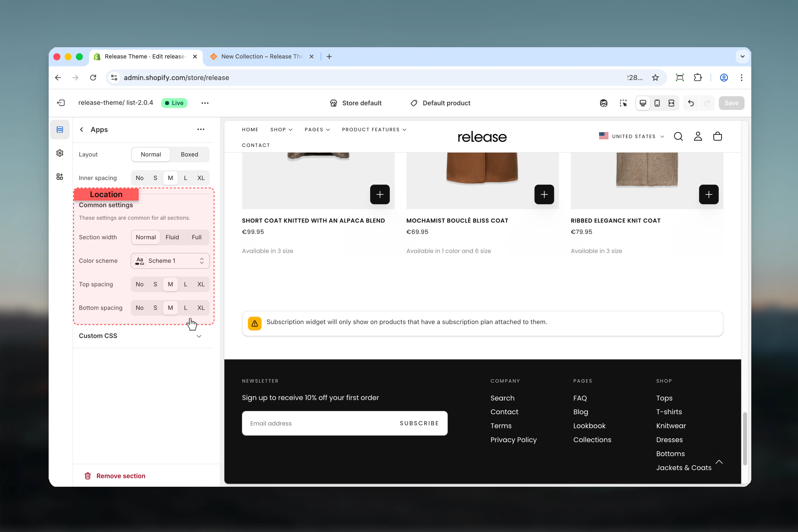Click HOME in the store navigation
The width and height of the screenshot is (798, 532).
pos(250,130)
